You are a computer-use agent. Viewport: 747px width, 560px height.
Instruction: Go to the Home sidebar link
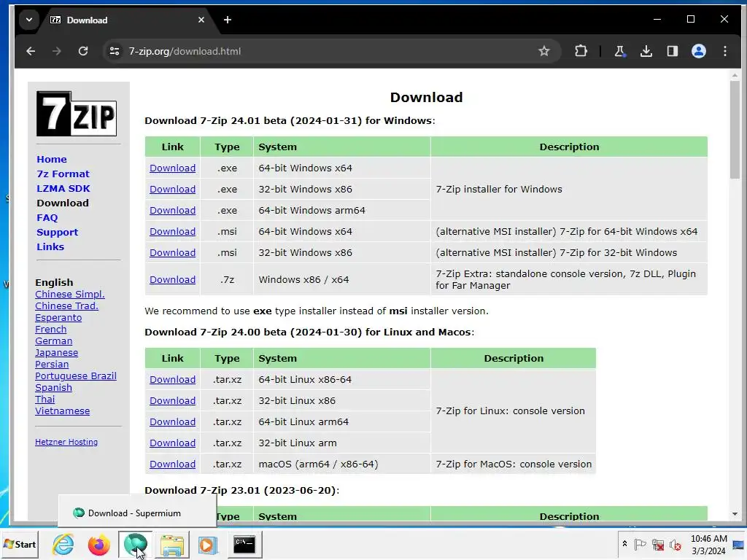[52, 160]
